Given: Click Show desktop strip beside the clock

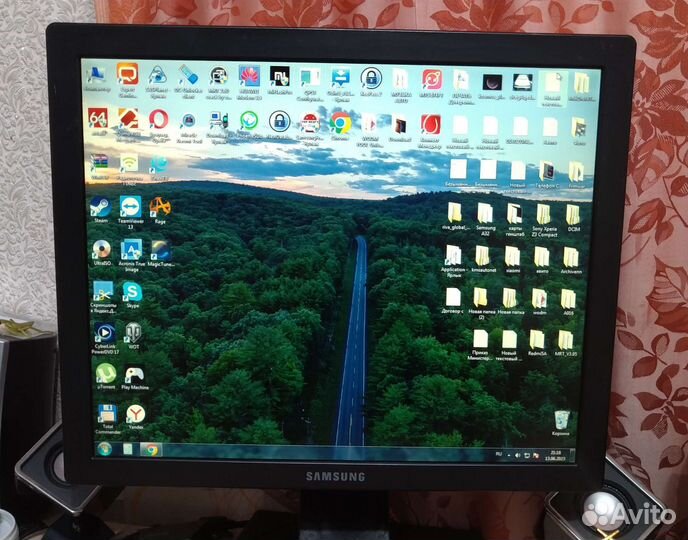Looking at the screenshot, I should 572,456.
